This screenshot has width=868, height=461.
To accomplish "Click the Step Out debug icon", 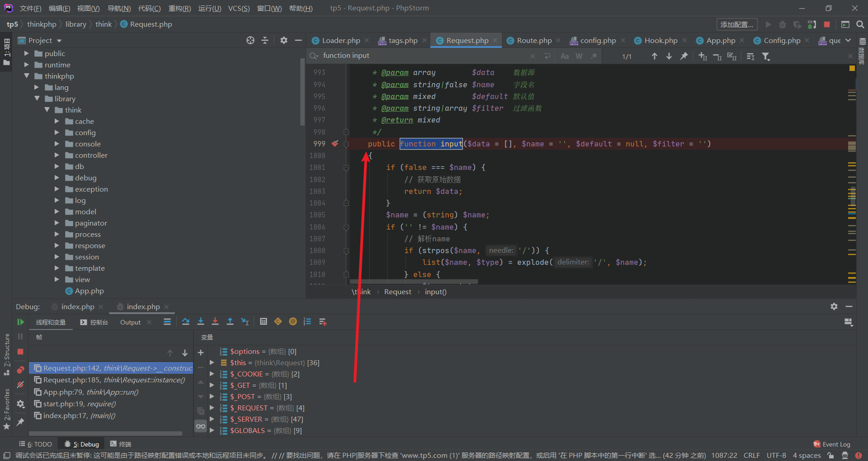I will tap(230, 321).
